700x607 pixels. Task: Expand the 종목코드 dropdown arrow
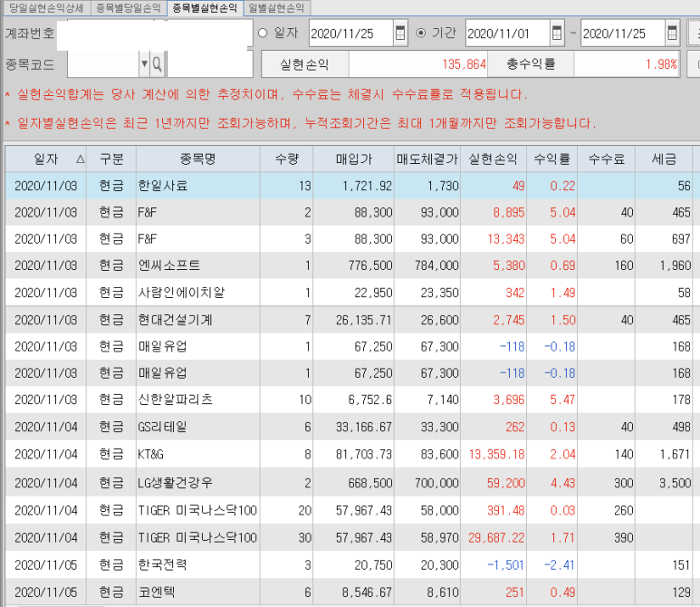(144, 64)
